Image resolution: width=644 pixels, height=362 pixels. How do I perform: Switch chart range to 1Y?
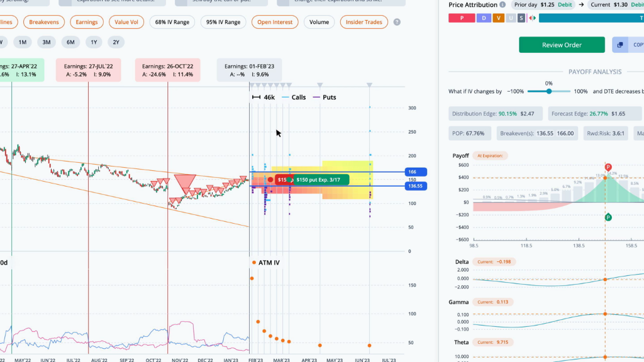coord(94,42)
